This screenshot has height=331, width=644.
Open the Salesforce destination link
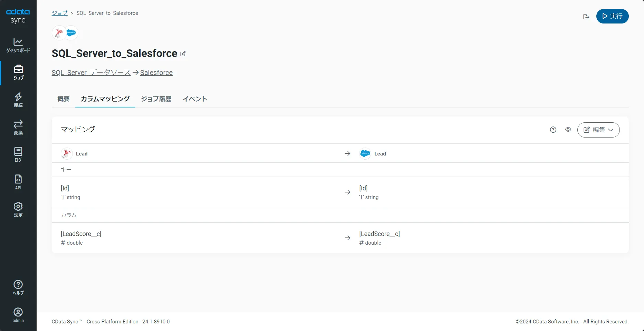[x=156, y=73]
